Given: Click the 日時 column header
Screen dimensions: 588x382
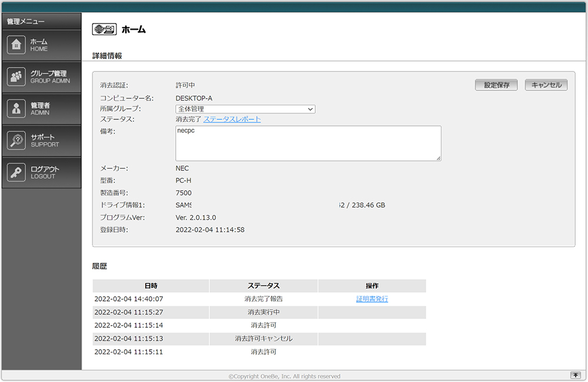Looking at the screenshot, I should point(151,286).
